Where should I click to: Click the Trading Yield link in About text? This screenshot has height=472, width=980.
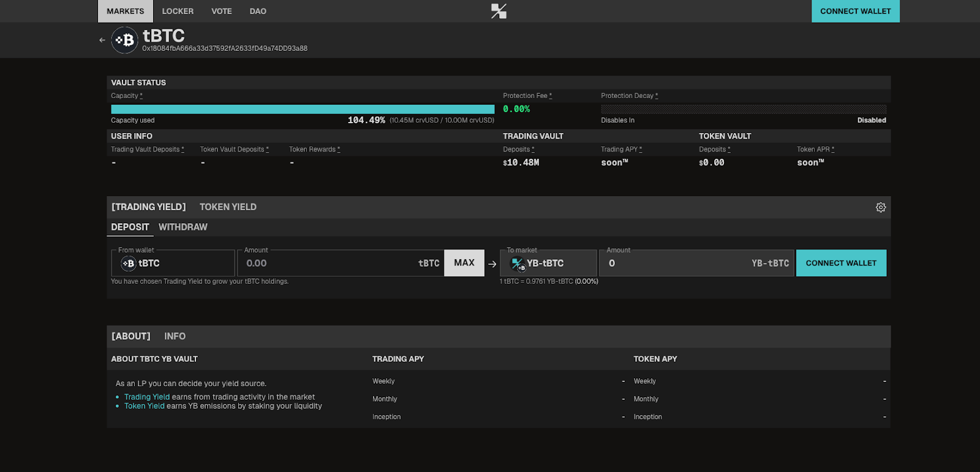tap(147, 397)
